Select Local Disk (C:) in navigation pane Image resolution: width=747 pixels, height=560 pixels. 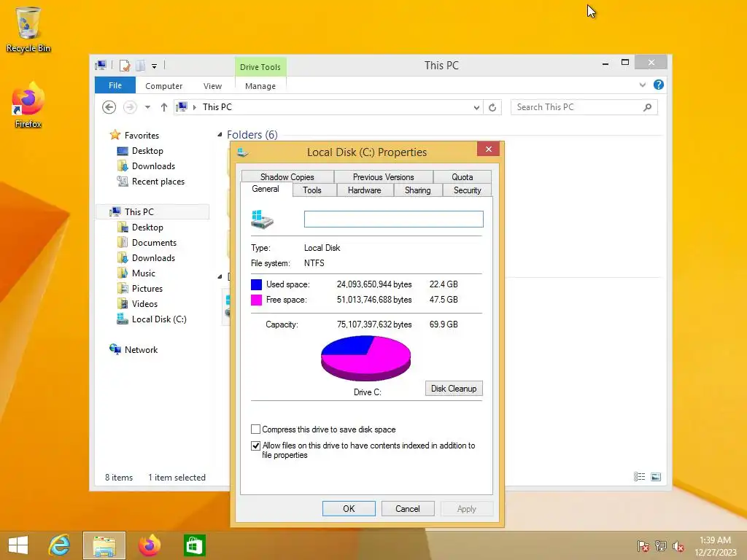tap(159, 319)
